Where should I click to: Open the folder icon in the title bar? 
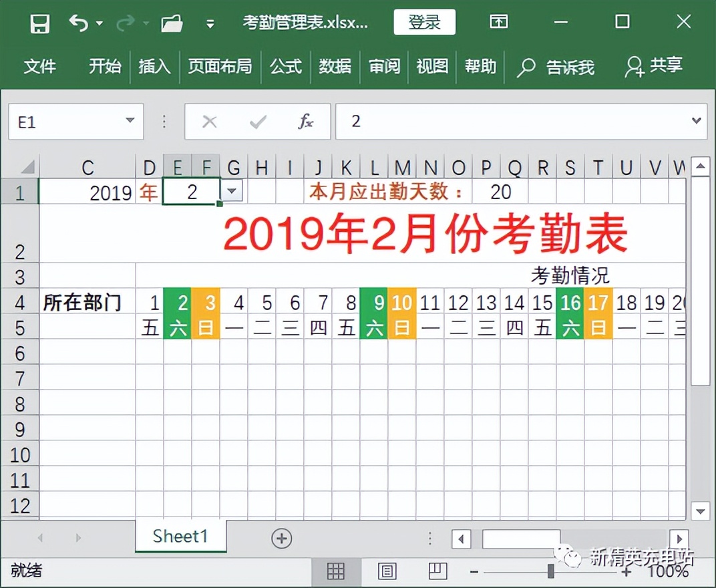tap(172, 22)
